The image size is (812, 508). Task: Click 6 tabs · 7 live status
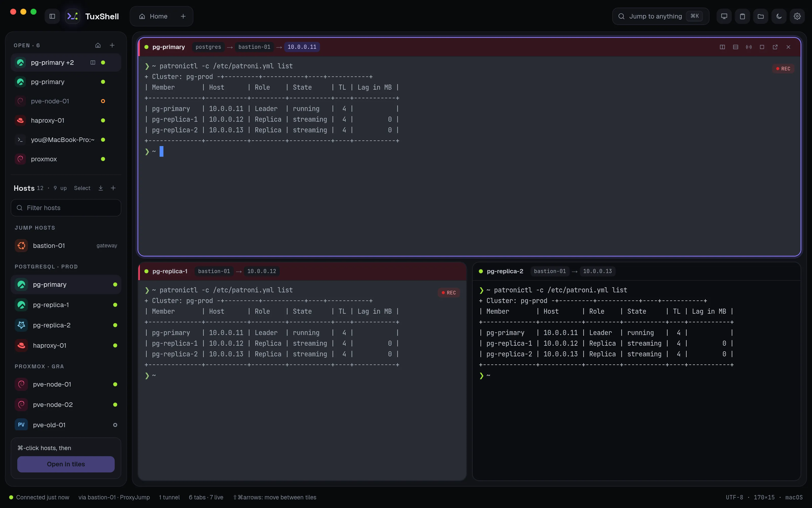206,497
